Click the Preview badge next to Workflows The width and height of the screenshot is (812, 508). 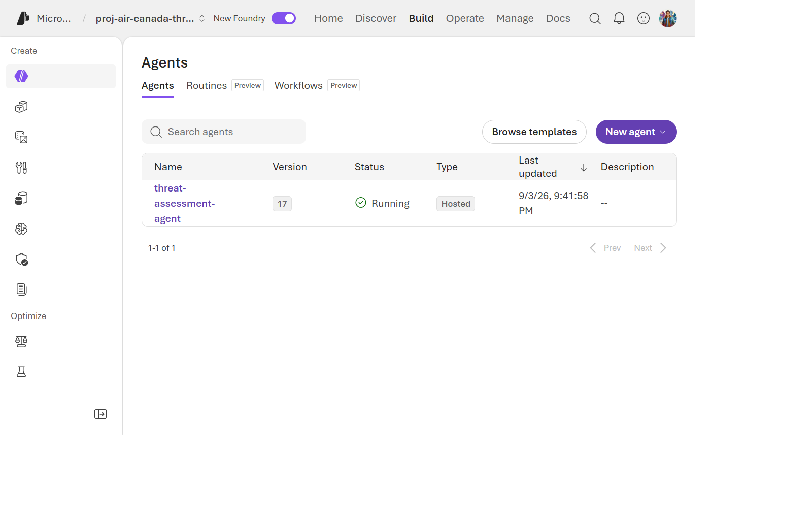344,85
